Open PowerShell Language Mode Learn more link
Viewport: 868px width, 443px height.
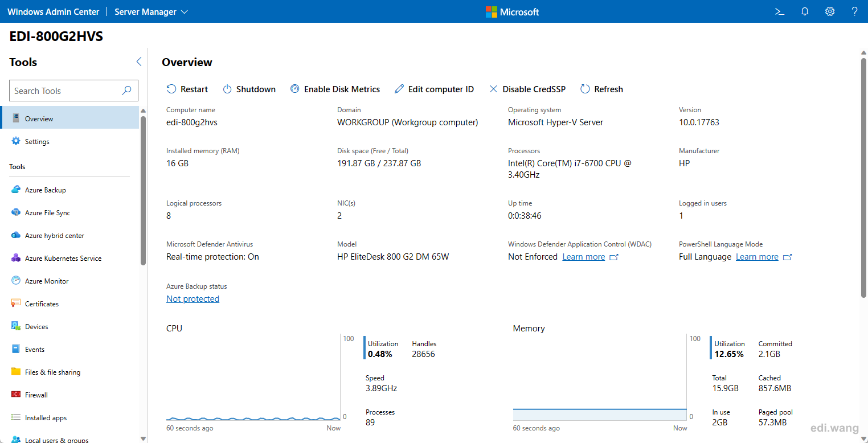tap(757, 257)
